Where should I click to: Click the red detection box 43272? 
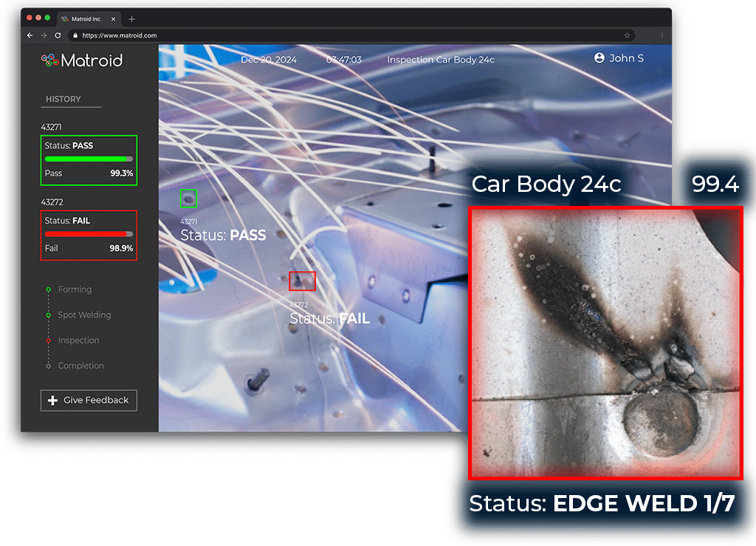coord(302,281)
